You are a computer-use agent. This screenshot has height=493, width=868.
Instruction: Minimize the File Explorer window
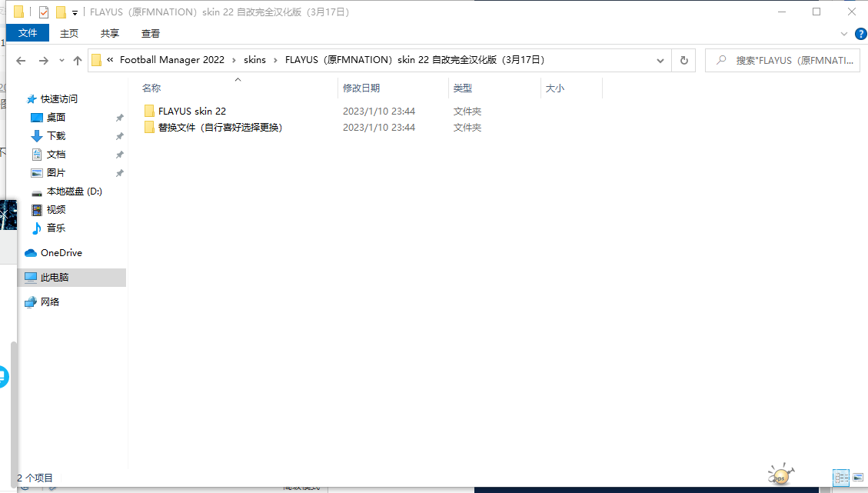782,12
